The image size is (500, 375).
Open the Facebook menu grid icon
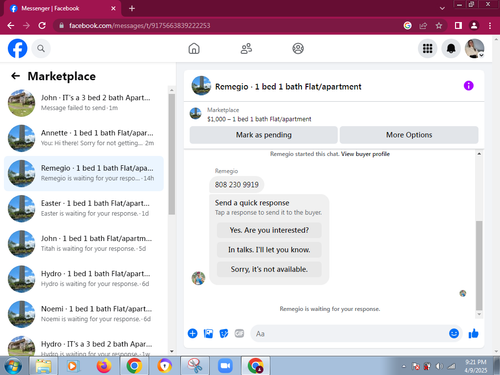click(x=427, y=49)
